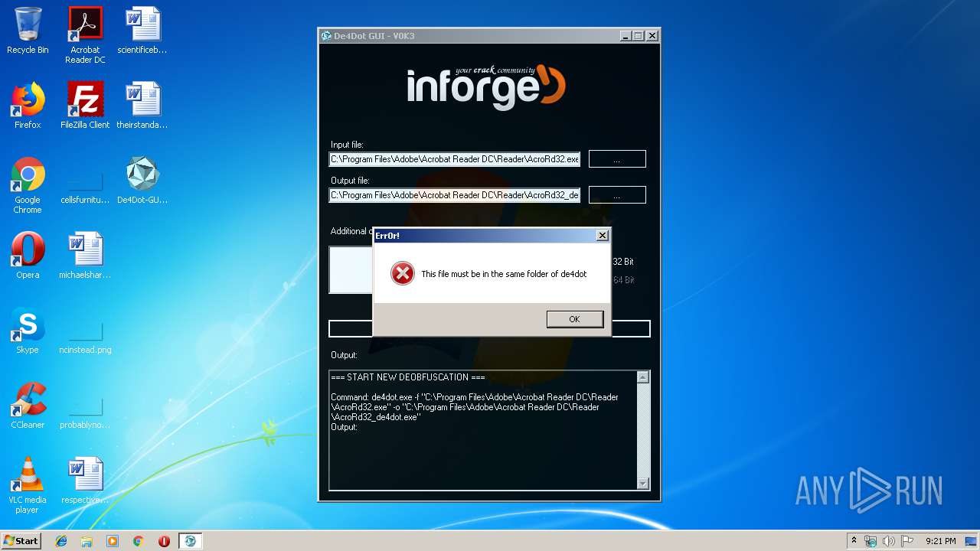Open VLC media player shortcut
The height and width of the screenshot is (551, 980).
point(28,485)
